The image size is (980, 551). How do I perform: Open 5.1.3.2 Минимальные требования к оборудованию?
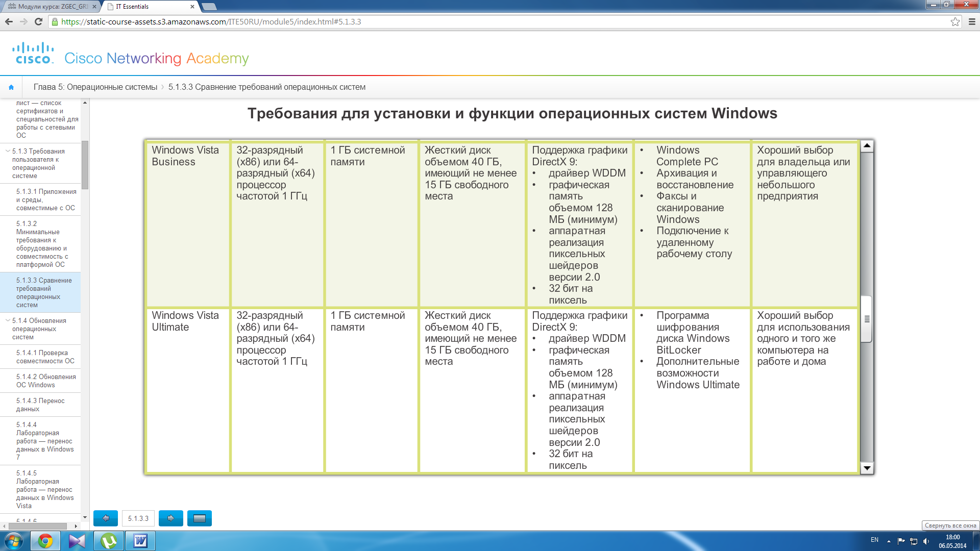tap(43, 244)
